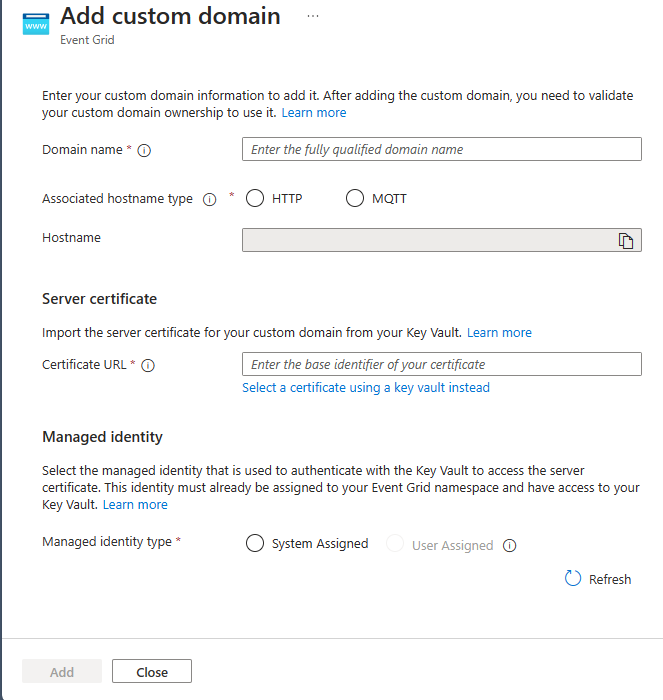Viewport: 663px width, 700px height.
Task: Select a certificate using a key vault instead
Action: [366, 387]
